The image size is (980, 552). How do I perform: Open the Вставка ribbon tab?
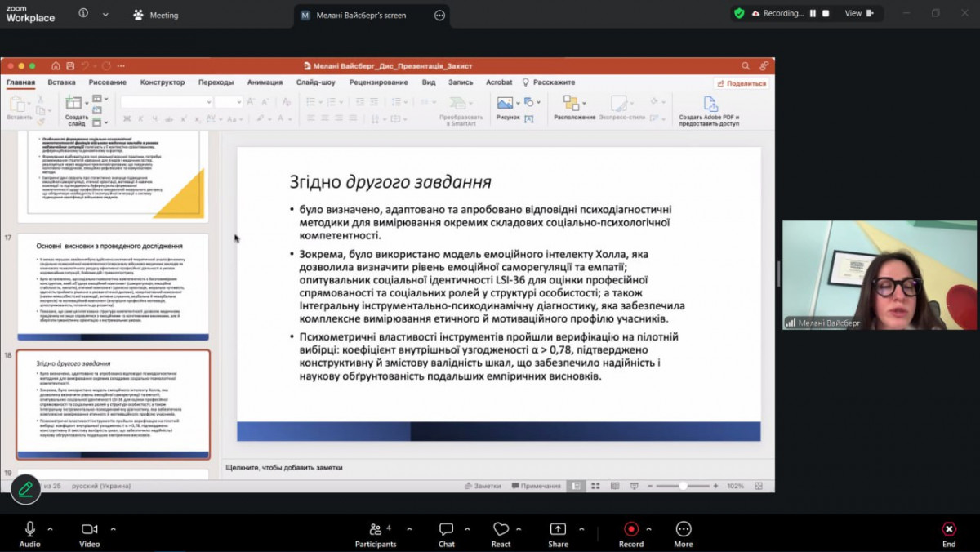pos(61,82)
